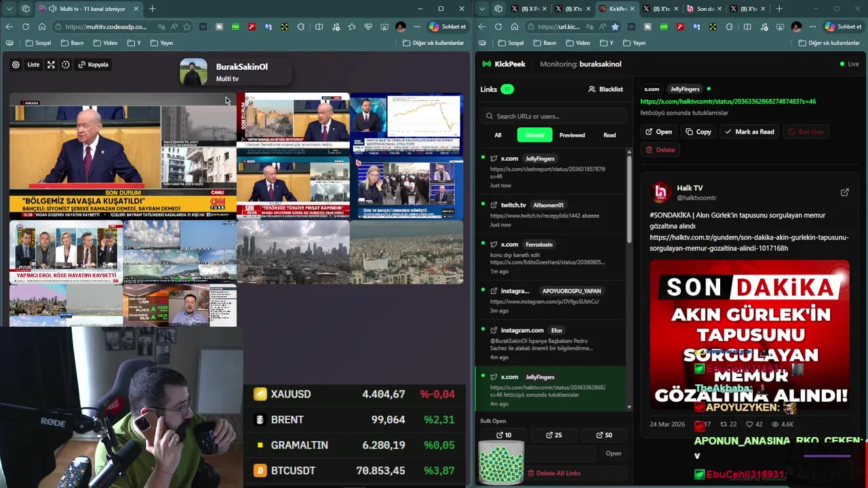Open home page in left browser window
The width and height of the screenshot is (868, 488).
click(42, 26)
